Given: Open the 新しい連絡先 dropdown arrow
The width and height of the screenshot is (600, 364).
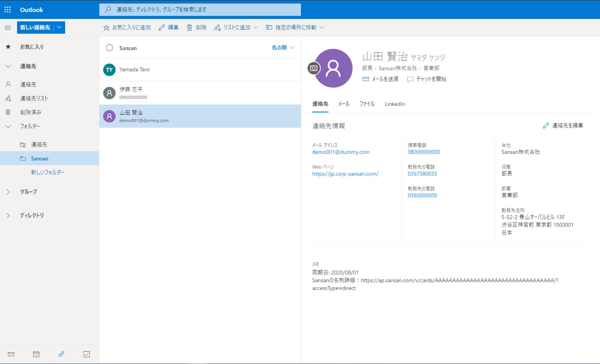Looking at the screenshot, I should pos(59,27).
